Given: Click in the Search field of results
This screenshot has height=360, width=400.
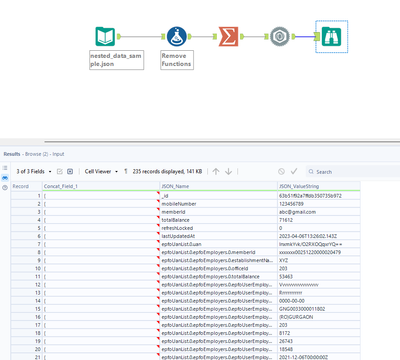Looking at the screenshot, I should pos(353,172).
